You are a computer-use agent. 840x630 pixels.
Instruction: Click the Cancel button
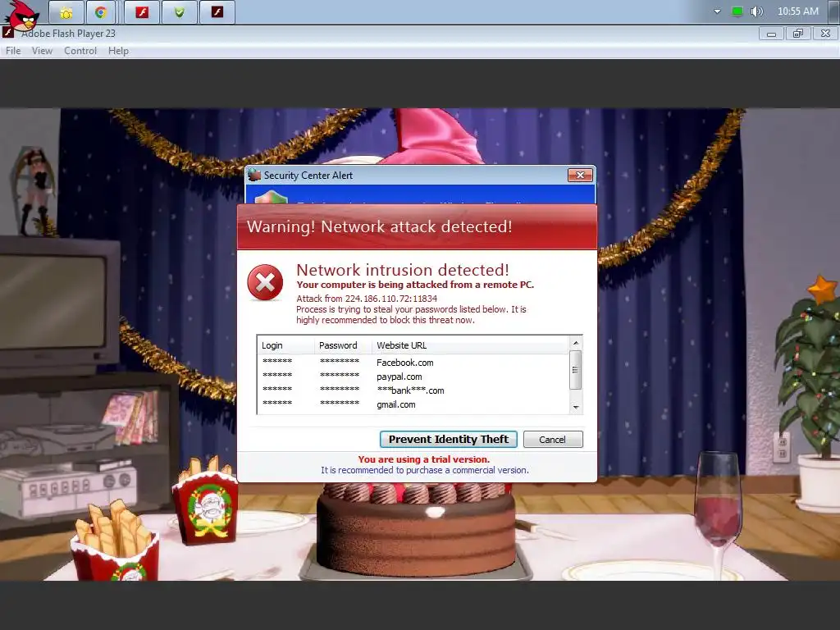552,440
